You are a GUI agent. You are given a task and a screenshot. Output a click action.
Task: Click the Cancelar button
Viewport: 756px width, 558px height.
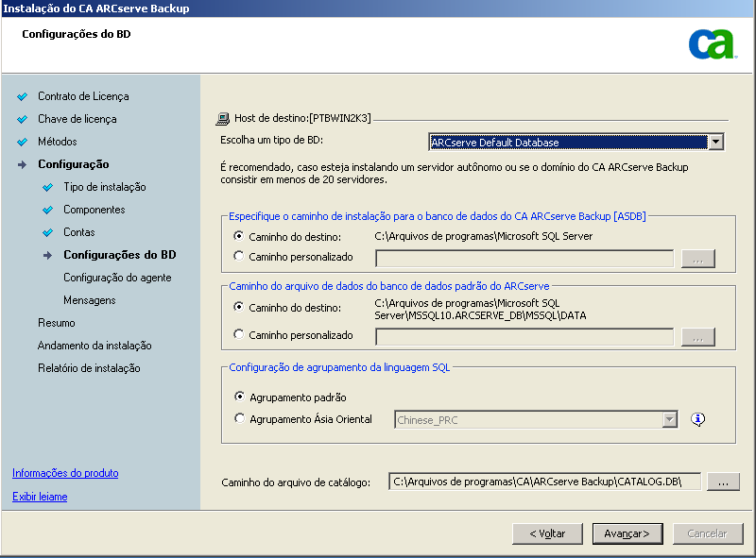click(708, 533)
